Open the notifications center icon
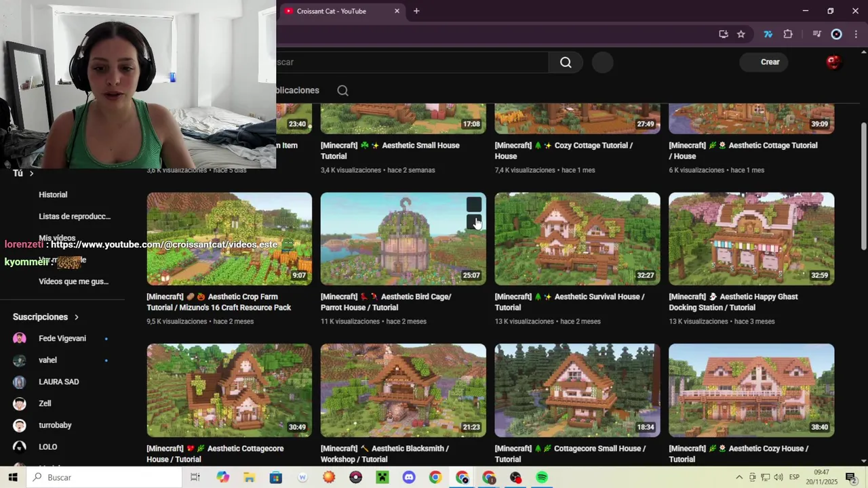 [x=851, y=477]
